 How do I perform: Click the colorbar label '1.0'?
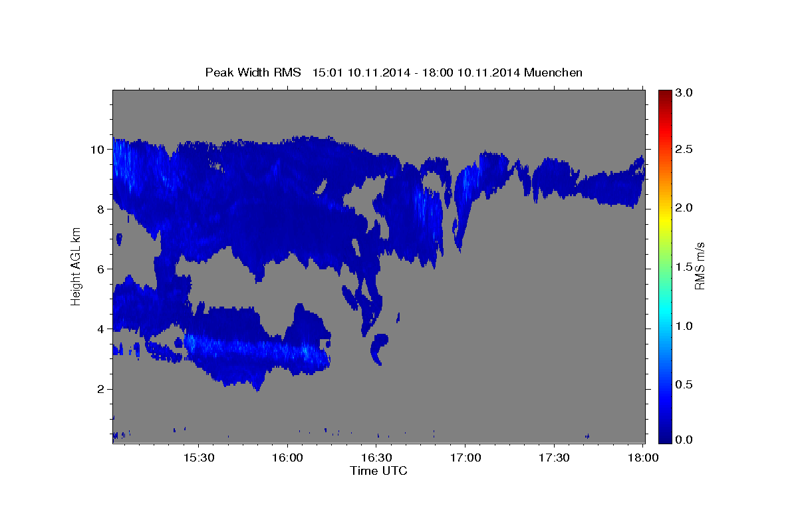pyautogui.click(x=684, y=326)
